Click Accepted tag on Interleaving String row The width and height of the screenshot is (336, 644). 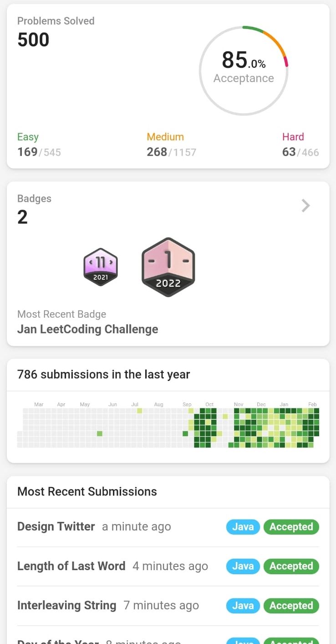291,606
